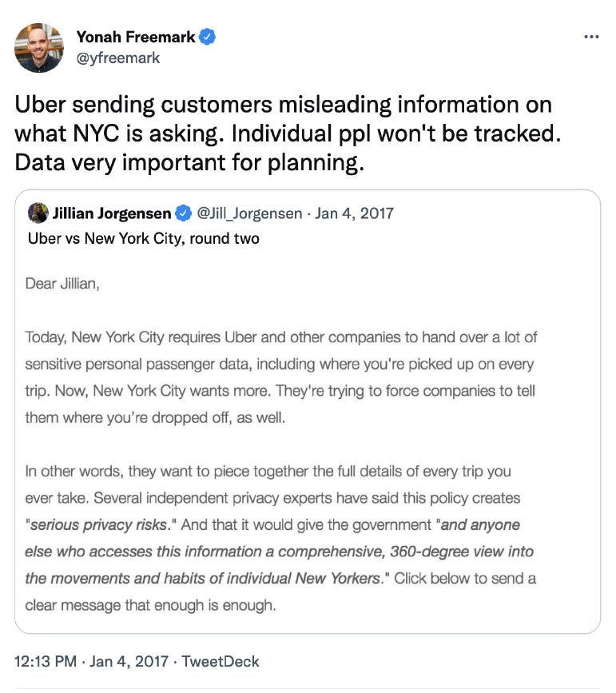This screenshot has width=616, height=693.
Task: Open quoted tweet text 'Uber vs New York City, round two'
Action: point(144,239)
